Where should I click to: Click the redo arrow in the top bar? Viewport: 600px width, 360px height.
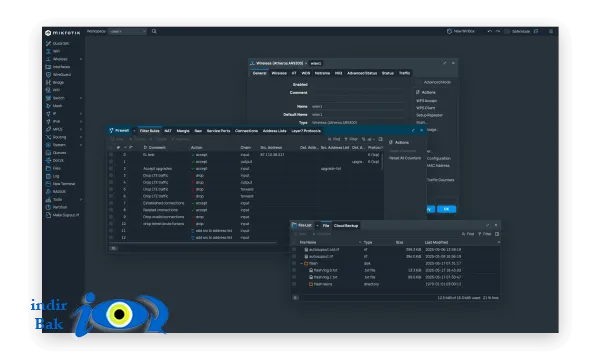(498, 31)
